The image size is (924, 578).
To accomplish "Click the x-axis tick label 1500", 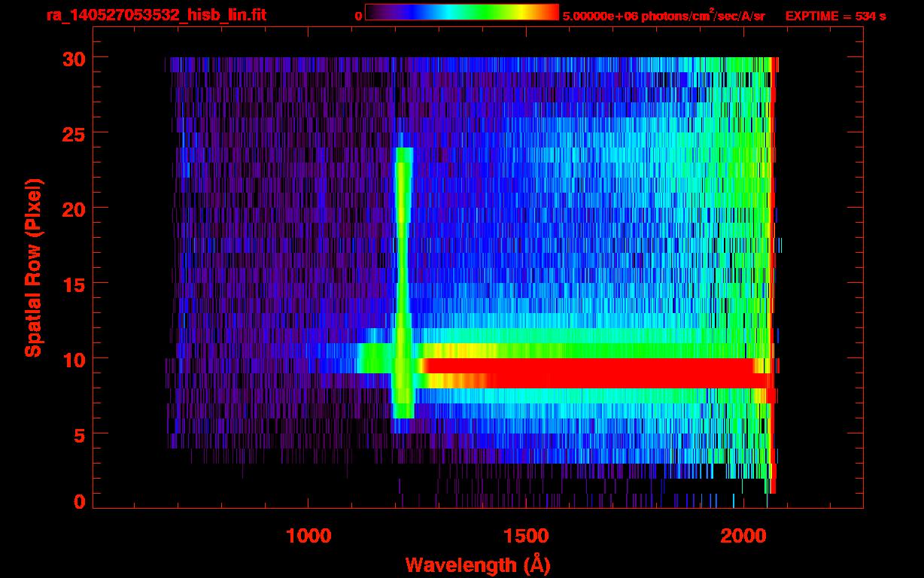I will tap(525, 537).
